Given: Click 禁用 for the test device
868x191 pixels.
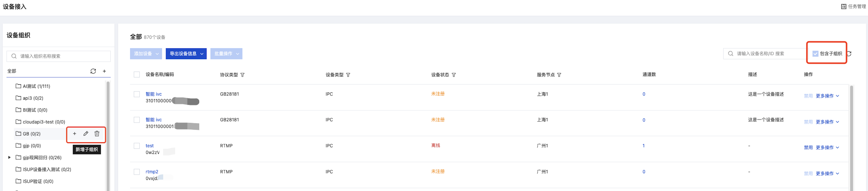Looking at the screenshot, I should coord(808,147).
